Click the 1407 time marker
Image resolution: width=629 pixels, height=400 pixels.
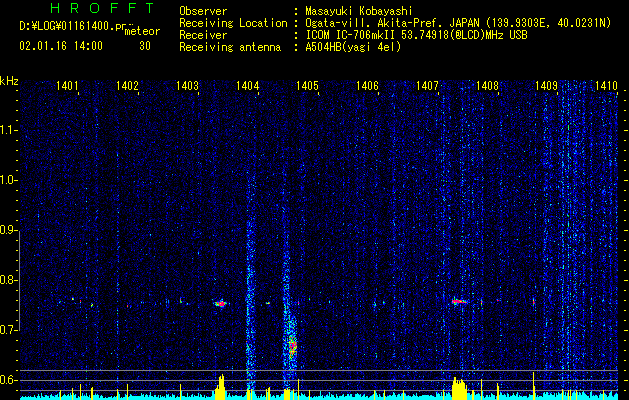coord(427,85)
